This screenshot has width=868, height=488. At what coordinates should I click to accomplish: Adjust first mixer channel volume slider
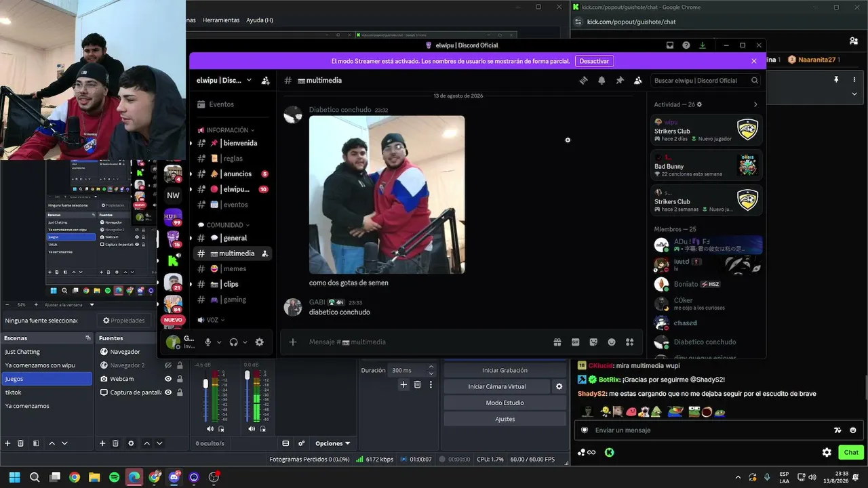pyautogui.click(x=205, y=384)
